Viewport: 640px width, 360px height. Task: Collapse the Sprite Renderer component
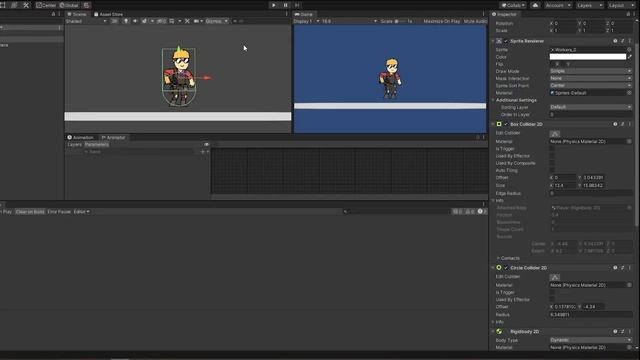[x=493, y=41]
